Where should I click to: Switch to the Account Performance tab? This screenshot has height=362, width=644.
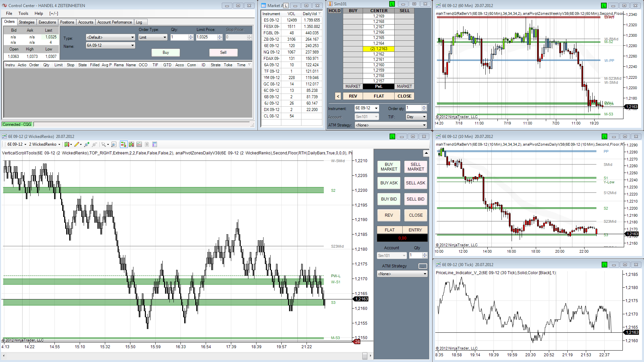coord(115,22)
